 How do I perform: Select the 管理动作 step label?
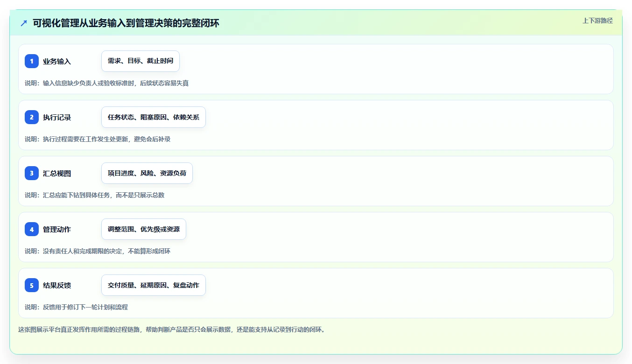pos(57,229)
